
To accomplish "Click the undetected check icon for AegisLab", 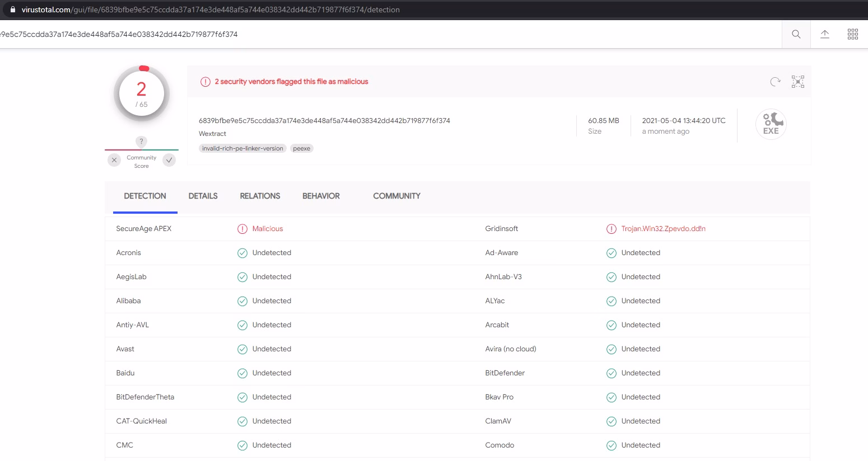I will click(242, 277).
